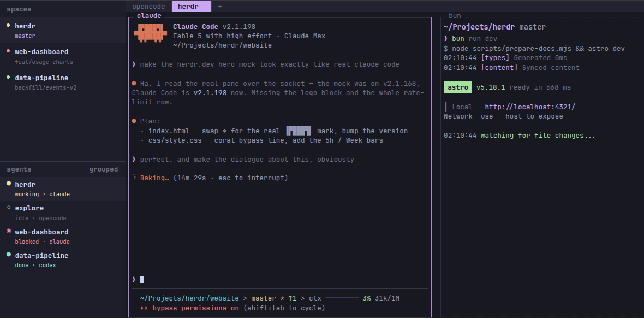644x318 pixels.
Task: Click hollow idle dot beside explore agent
Action: (9, 208)
